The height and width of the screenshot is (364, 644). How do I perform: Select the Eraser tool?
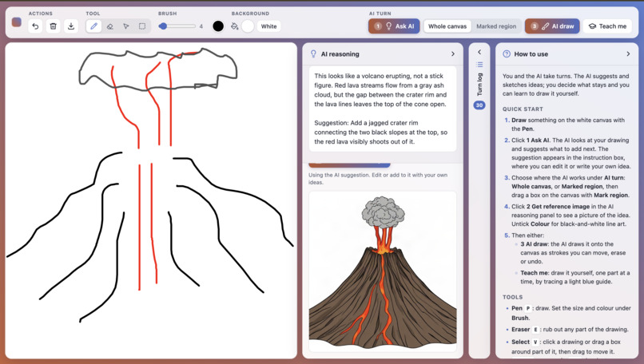109,26
